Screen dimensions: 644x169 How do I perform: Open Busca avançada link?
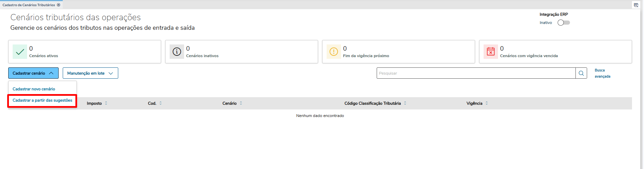(x=602, y=73)
